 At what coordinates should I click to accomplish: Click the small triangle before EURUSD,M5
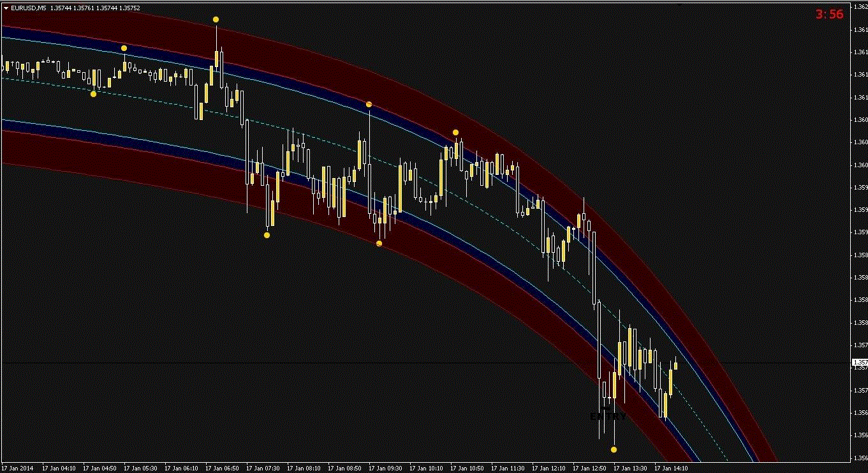point(6,8)
